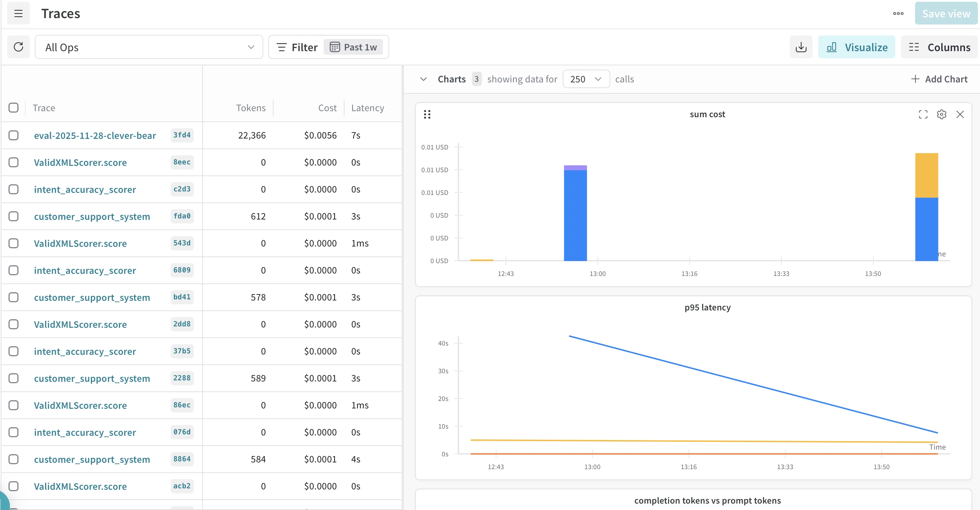Open the hamburger navigation menu

tap(18, 14)
